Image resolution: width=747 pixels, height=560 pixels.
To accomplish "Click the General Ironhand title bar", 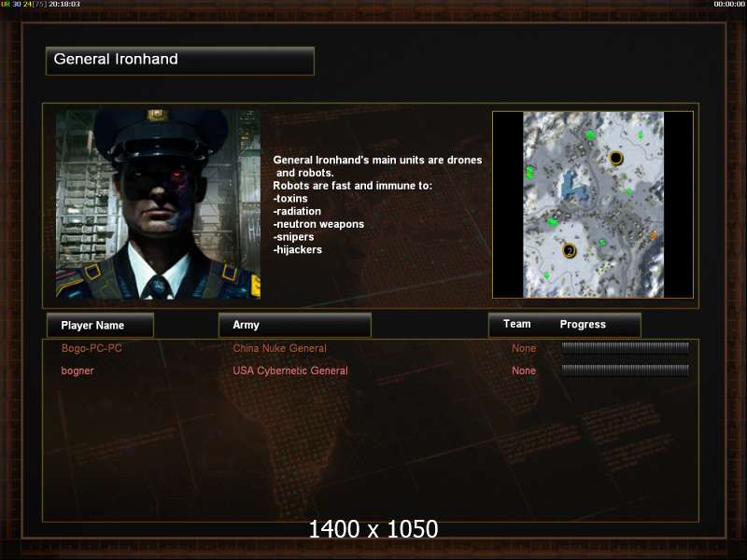I will click(180, 61).
